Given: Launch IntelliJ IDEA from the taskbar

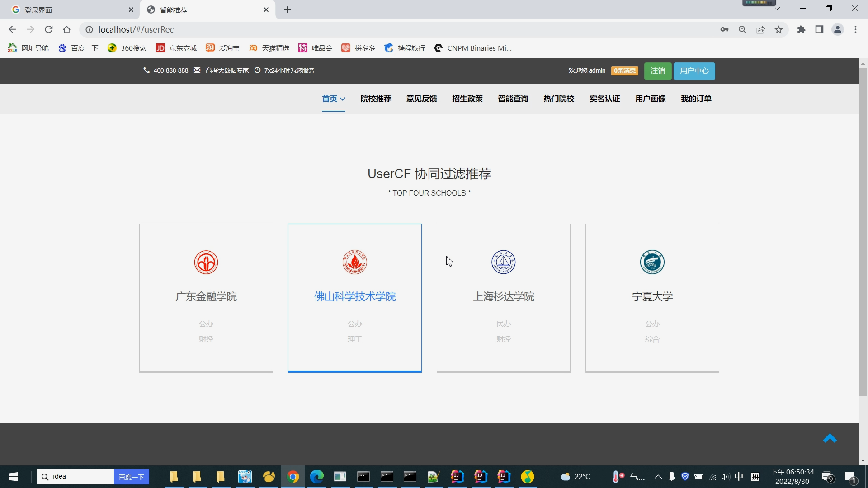Looking at the screenshot, I should pos(457,476).
